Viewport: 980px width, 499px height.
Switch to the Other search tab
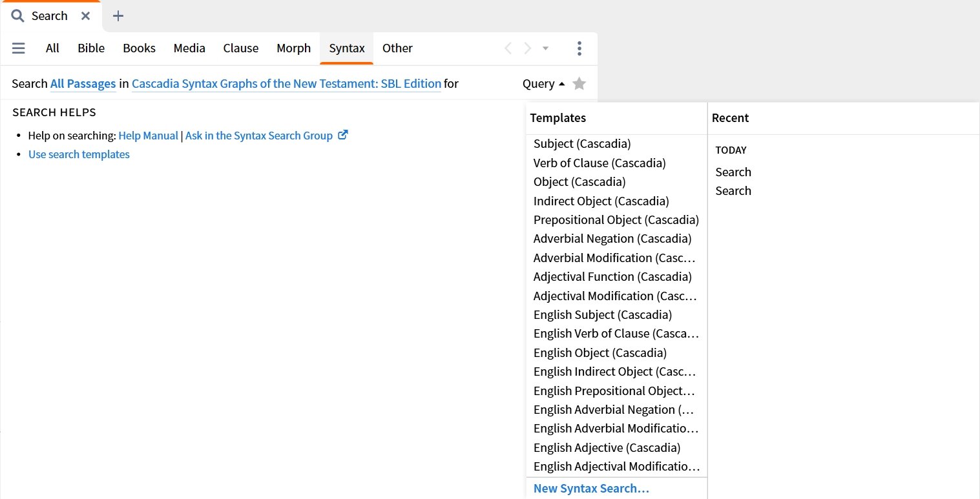[x=397, y=48]
